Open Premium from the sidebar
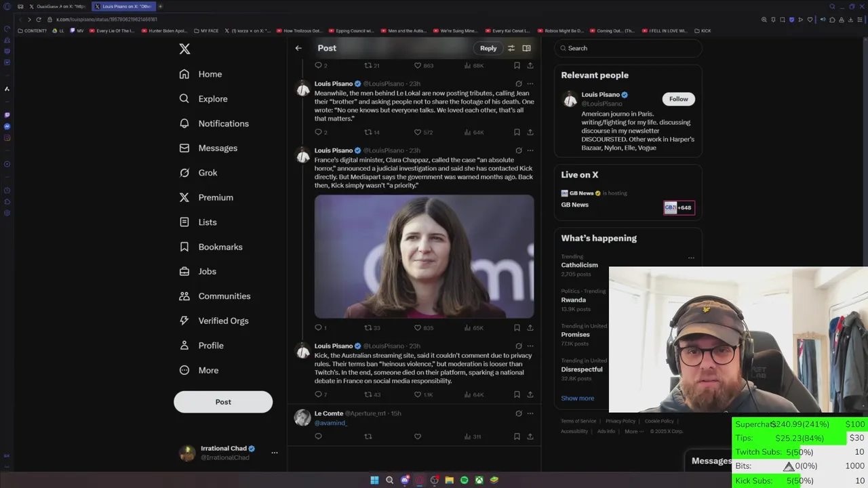Screen dimensions: 868x488 206,197
